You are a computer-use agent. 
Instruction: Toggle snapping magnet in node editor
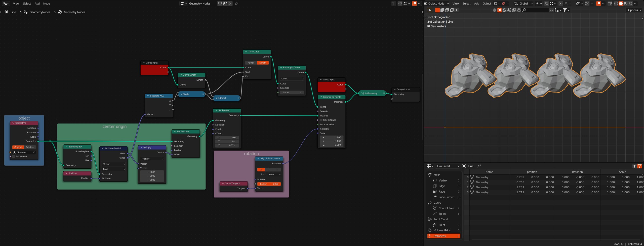pyautogui.click(x=400, y=4)
